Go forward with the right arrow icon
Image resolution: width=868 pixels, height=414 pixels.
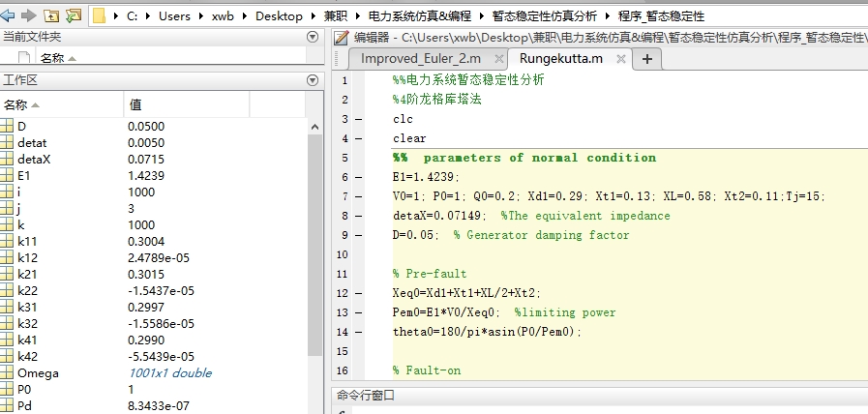29,16
